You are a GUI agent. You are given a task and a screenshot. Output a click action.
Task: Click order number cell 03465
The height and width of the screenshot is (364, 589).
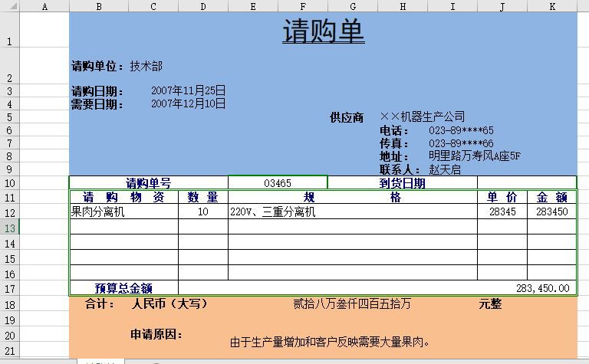point(277,183)
